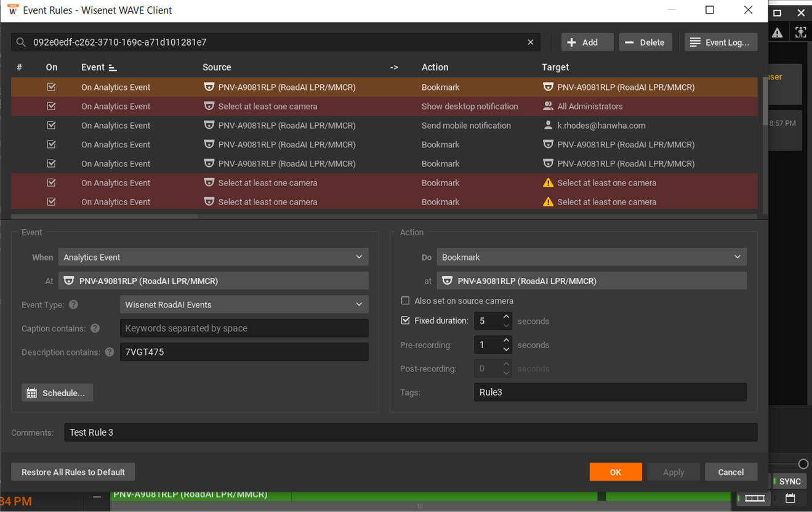Decrease the Pre-recording seconds value
The image size is (812, 512).
point(506,349)
